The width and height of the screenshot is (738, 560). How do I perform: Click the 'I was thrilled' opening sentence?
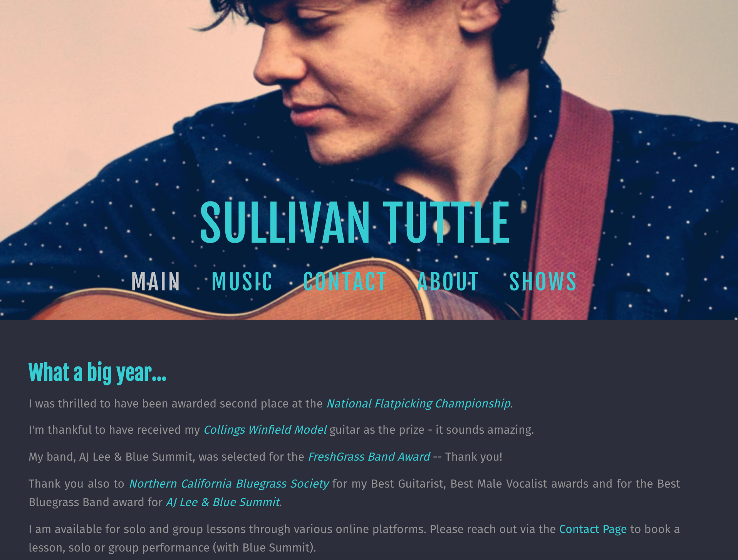coord(176,403)
